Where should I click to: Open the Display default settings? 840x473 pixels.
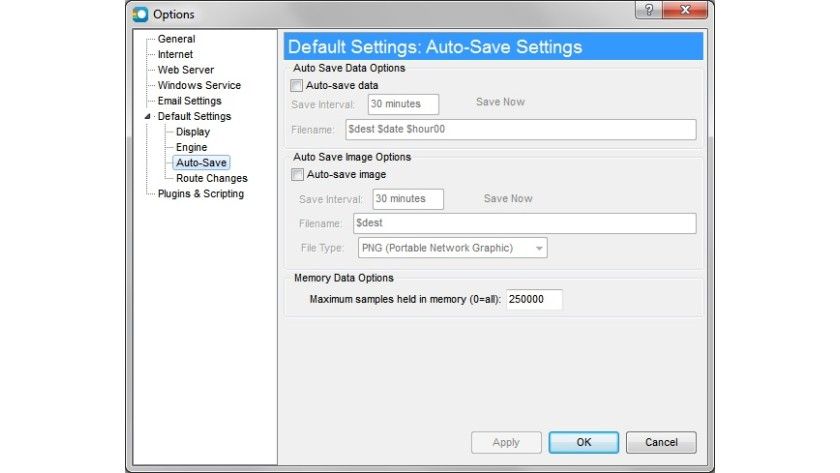[192, 132]
